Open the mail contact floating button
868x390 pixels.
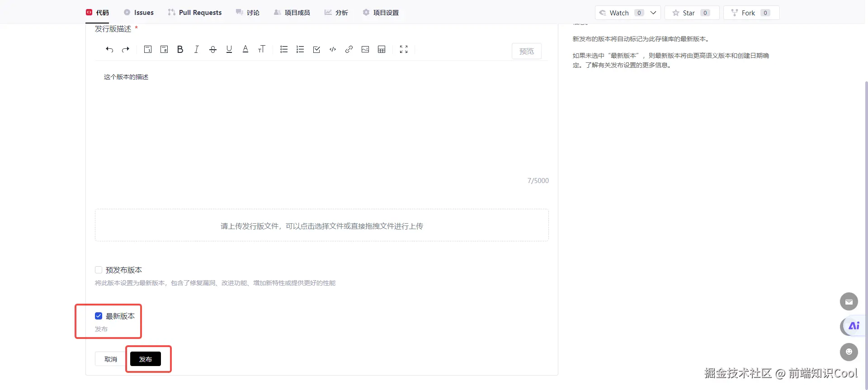[849, 301]
